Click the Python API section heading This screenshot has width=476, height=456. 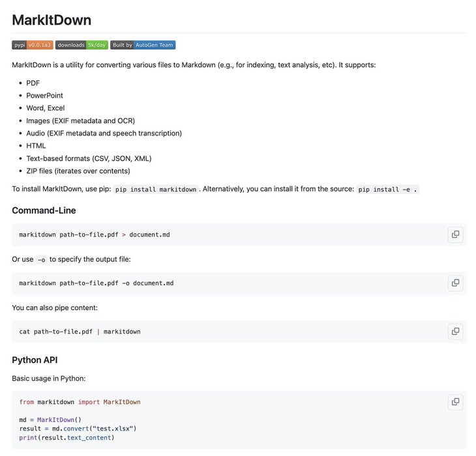35,360
